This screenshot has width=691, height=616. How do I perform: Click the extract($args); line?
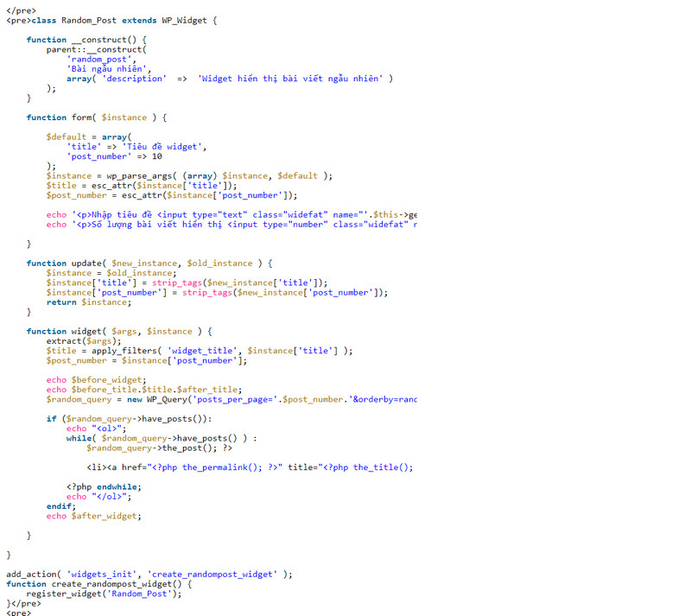(78, 341)
